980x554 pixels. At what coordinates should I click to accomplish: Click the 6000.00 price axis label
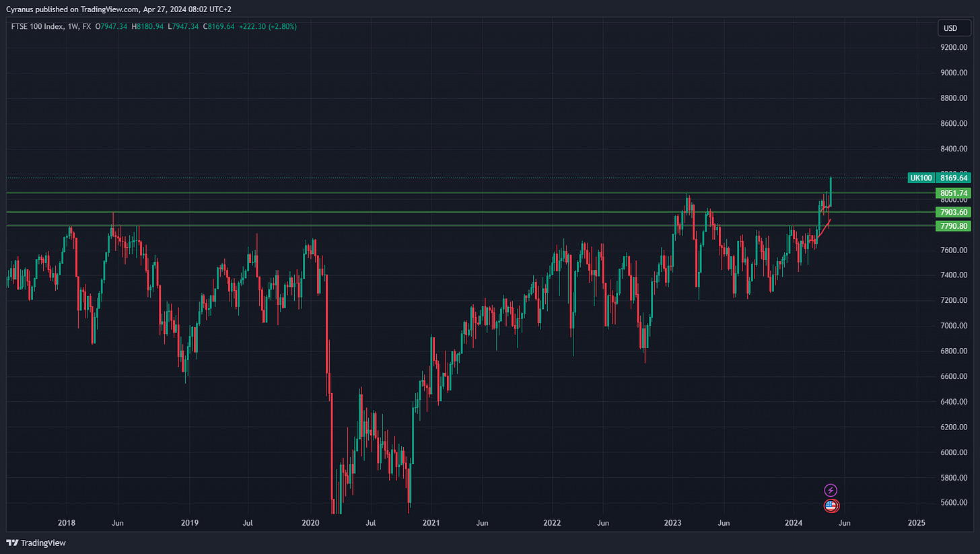click(x=954, y=452)
